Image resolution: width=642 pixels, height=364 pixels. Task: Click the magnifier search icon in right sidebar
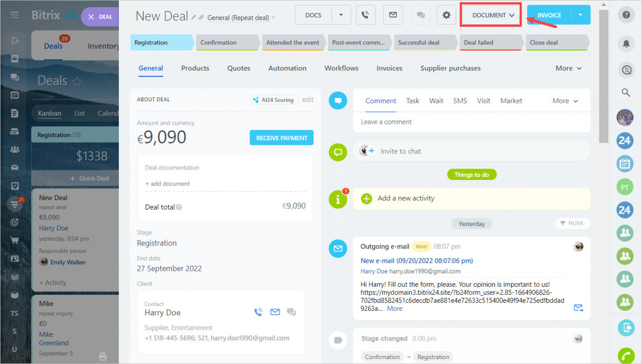(x=625, y=93)
